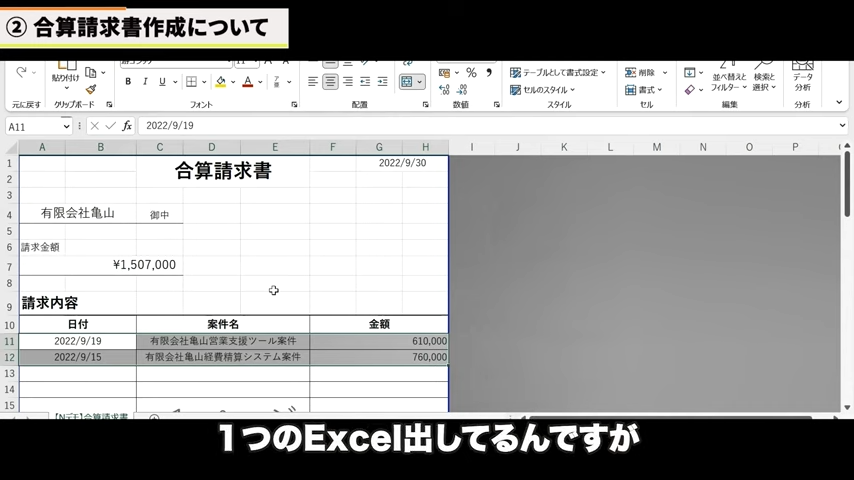
Task: Click the enter checkmark in formula bar
Action: [111, 126]
